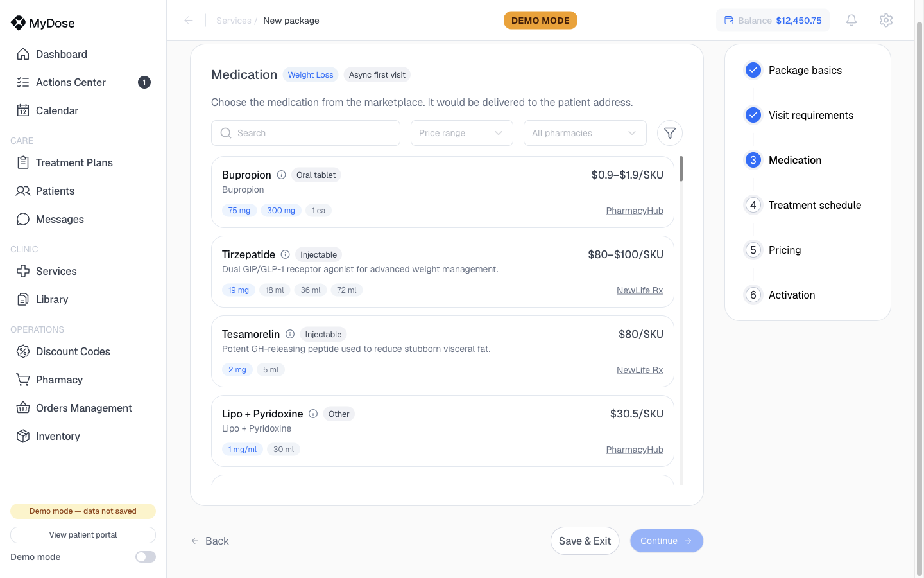924x578 pixels.
Task: Show info icon for Lipo + Pyridoxine
Action: [x=313, y=414]
